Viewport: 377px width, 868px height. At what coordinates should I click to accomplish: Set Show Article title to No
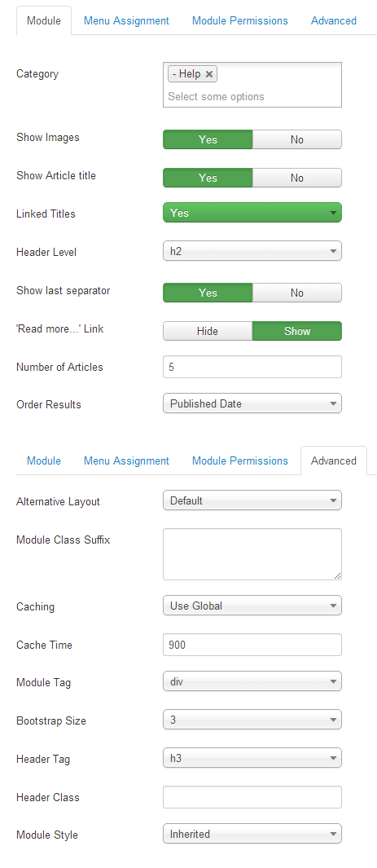[297, 178]
